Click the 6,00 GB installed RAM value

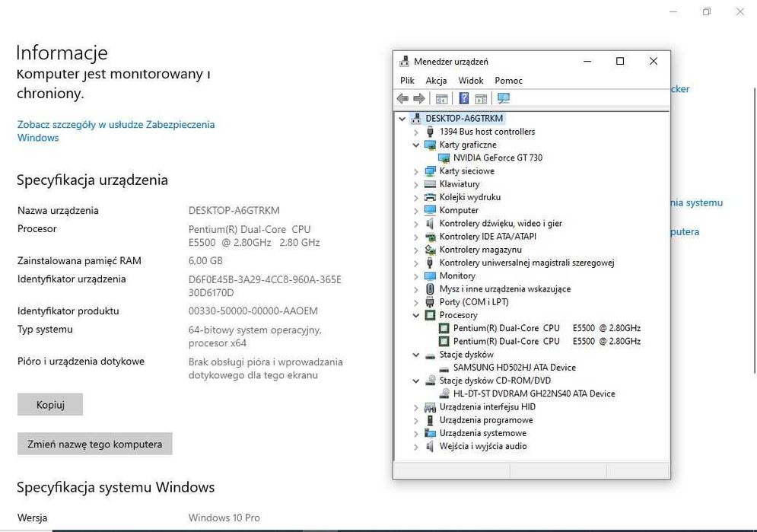205,261
